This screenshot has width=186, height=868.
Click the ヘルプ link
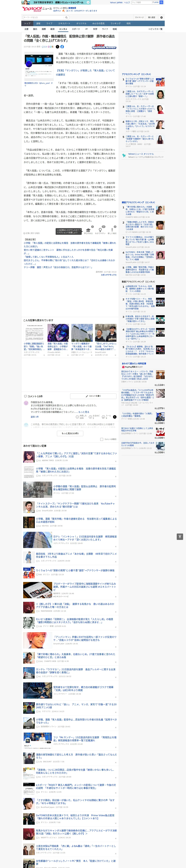127,2
